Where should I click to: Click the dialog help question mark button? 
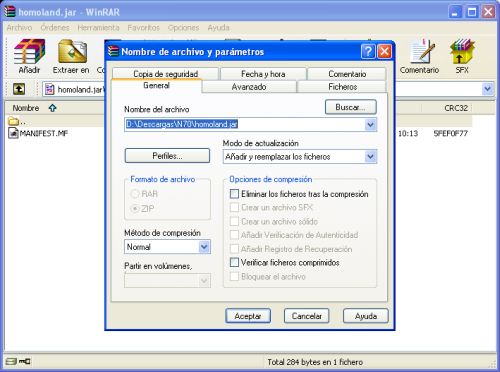coord(368,52)
